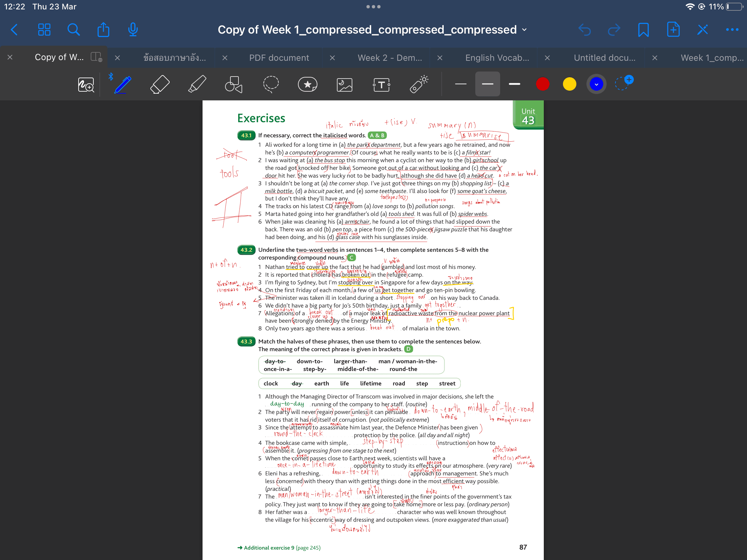Switch to the English Vocab... tab
747x560 pixels.
[497, 58]
